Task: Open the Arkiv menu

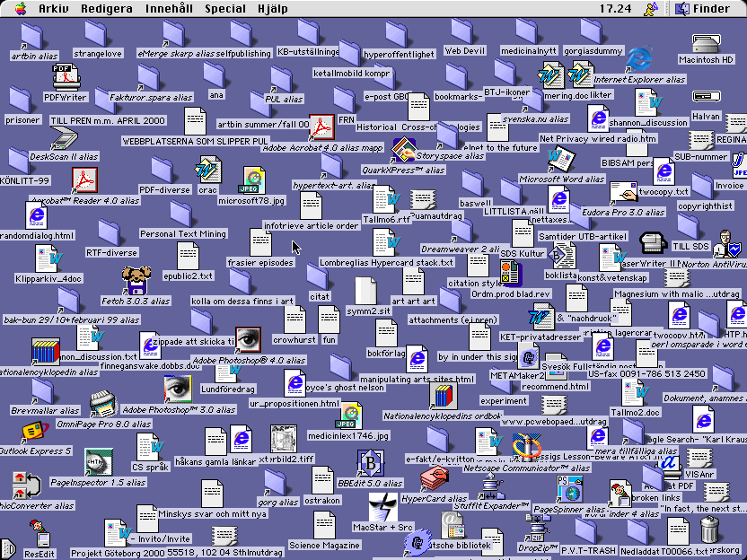Action: coord(53,9)
